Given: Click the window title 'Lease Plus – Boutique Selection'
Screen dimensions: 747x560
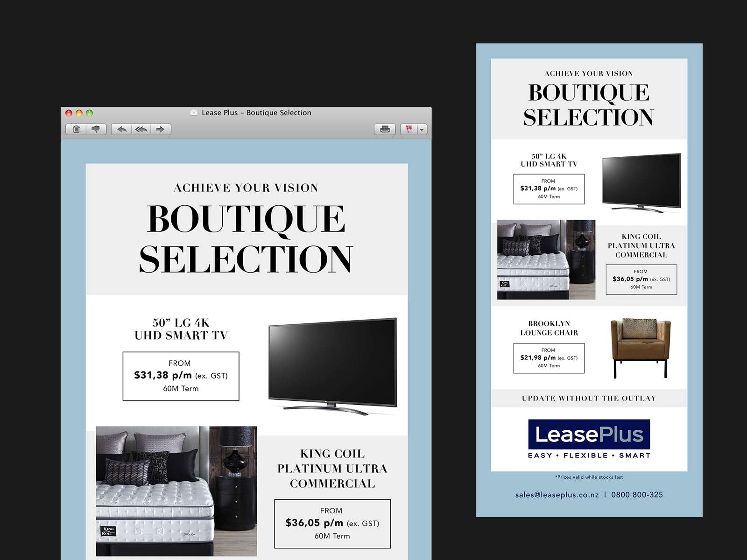Looking at the screenshot, I should (x=256, y=112).
